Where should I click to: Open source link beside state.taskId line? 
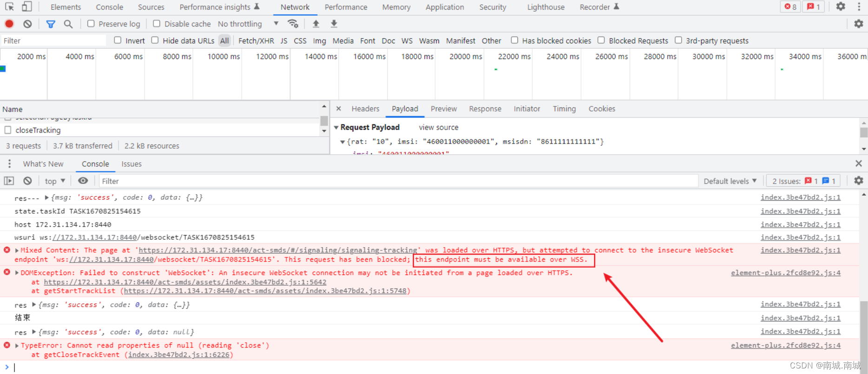800,211
